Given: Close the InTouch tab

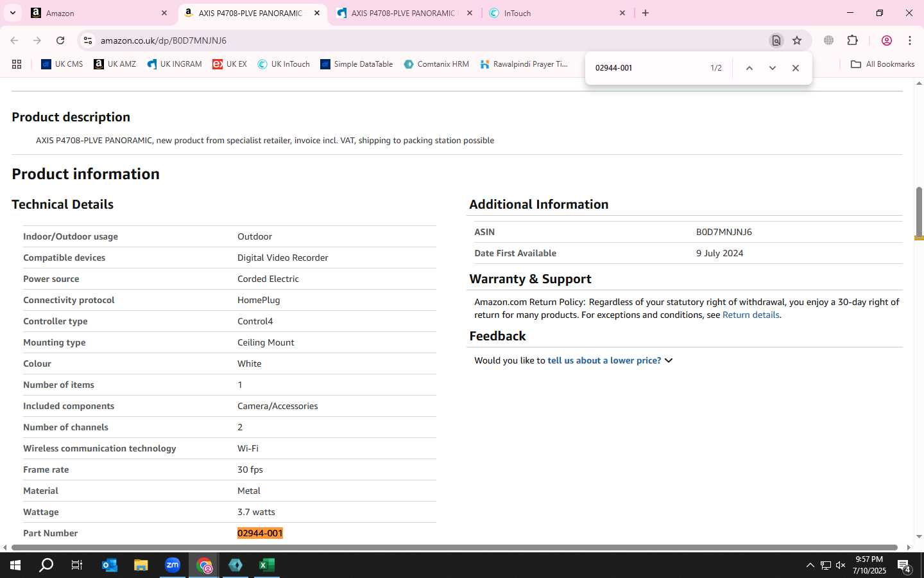Looking at the screenshot, I should click(x=622, y=13).
